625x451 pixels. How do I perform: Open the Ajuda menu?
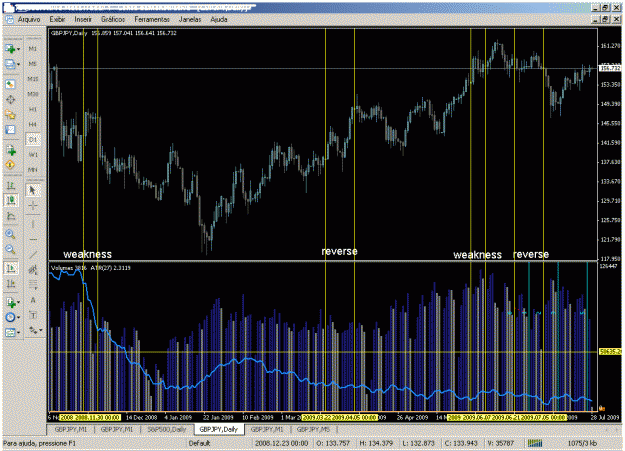219,20
